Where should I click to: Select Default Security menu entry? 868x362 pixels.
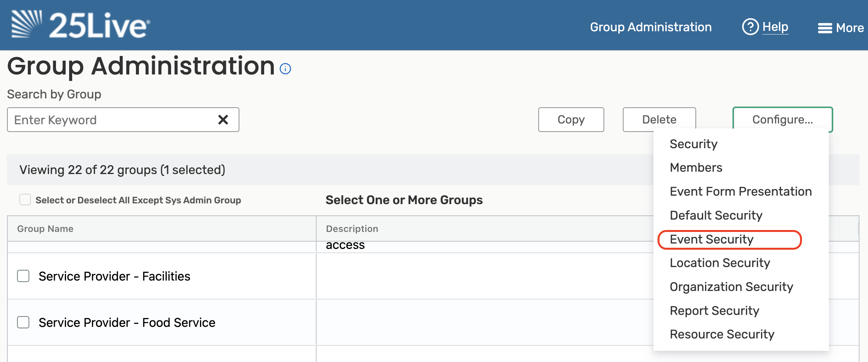tap(716, 215)
